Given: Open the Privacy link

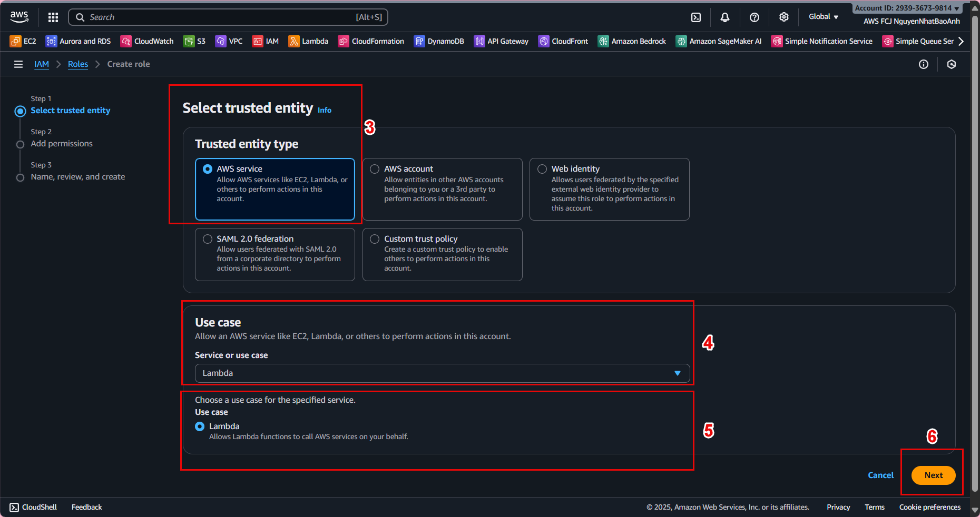Looking at the screenshot, I should click(838, 507).
